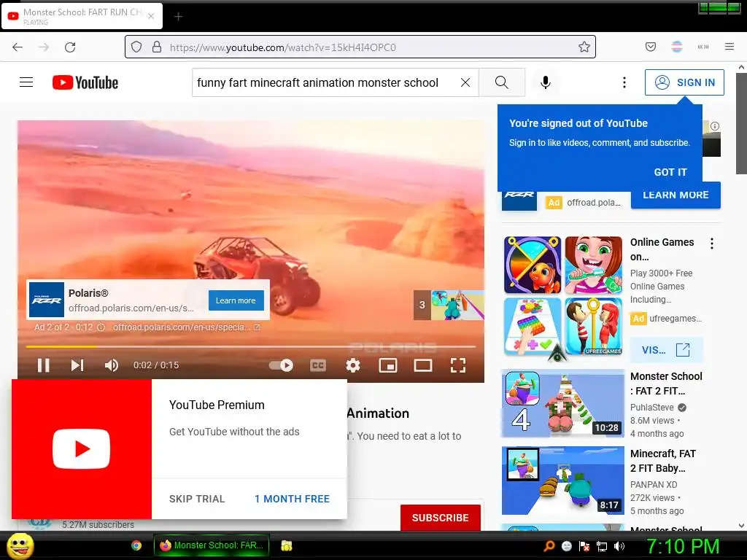Open a new browser tab
Viewport: 747px width, 560px height.
click(178, 17)
